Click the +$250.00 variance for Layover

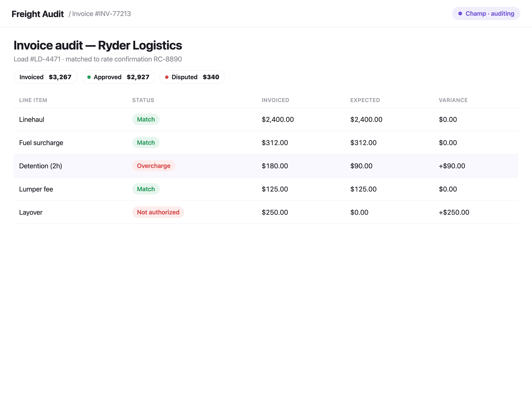point(454,212)
